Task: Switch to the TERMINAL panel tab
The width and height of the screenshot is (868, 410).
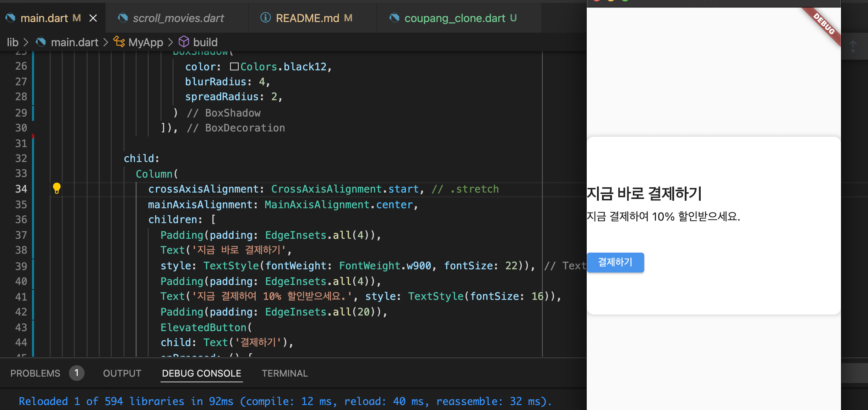Action: click(x=284, y=373)
